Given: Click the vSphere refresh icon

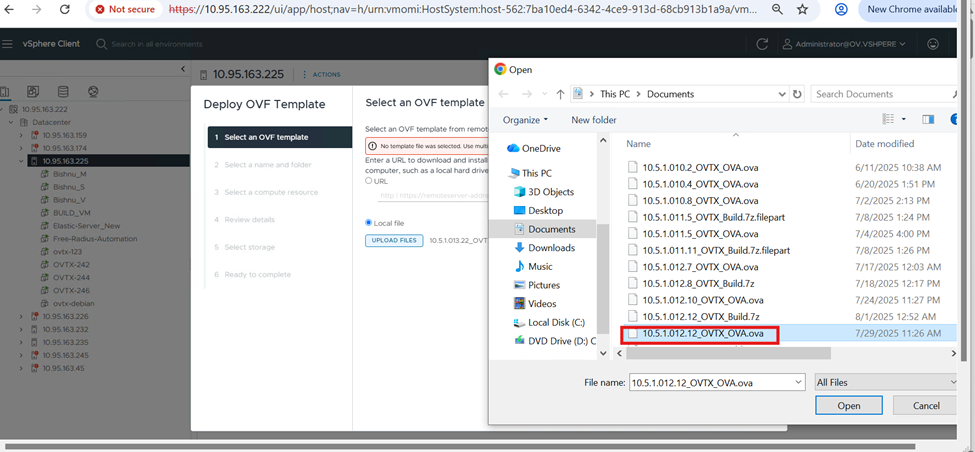Looking at the screenshot, I should [x=762, y=44].
